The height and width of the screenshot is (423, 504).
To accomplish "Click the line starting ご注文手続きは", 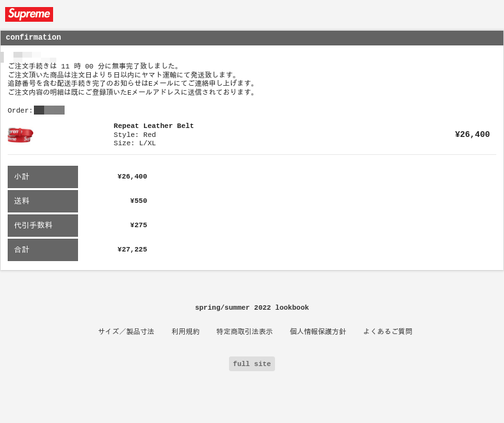I will (x=93, y=67).
